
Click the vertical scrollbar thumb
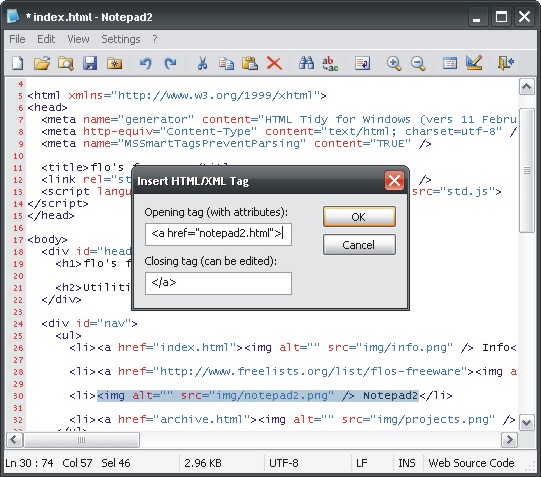tap(527, 170)
